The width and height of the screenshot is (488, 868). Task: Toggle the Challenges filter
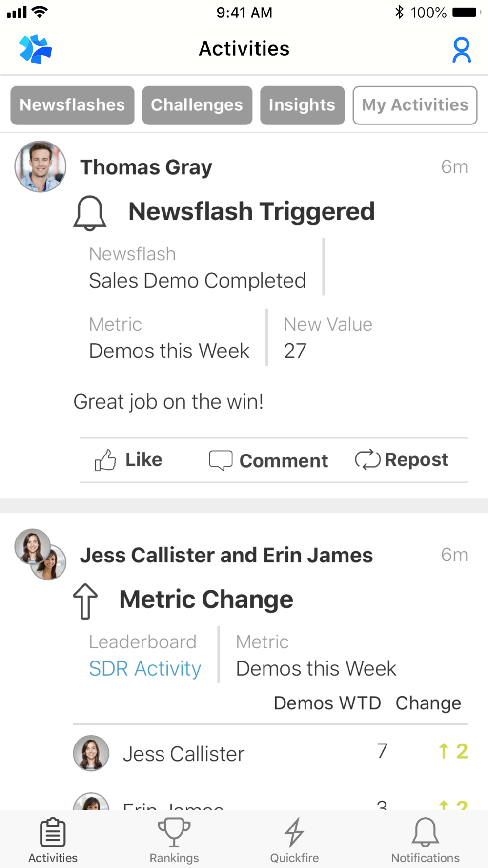coord(197,105)
